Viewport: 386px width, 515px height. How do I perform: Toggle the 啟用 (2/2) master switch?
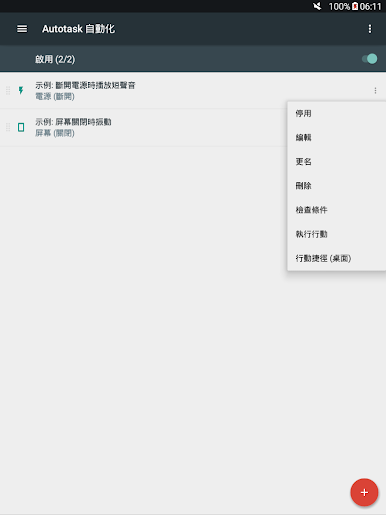pos(370,59)
